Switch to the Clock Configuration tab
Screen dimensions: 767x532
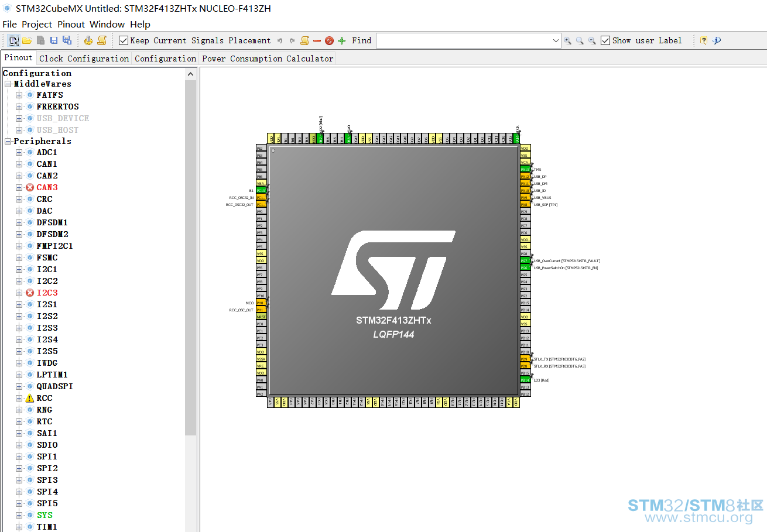pos(84,59)
